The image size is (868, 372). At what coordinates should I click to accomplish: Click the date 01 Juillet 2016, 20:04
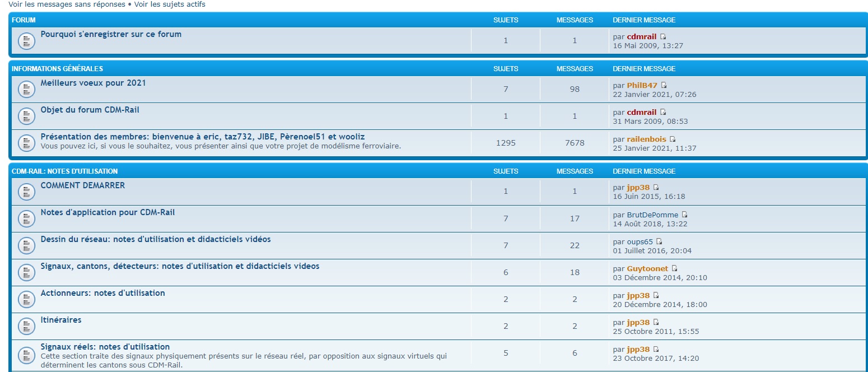click(x=652, y=251)
